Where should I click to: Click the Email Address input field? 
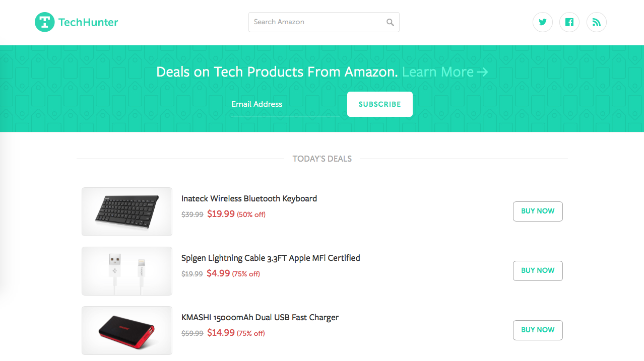tap(285, 104)
